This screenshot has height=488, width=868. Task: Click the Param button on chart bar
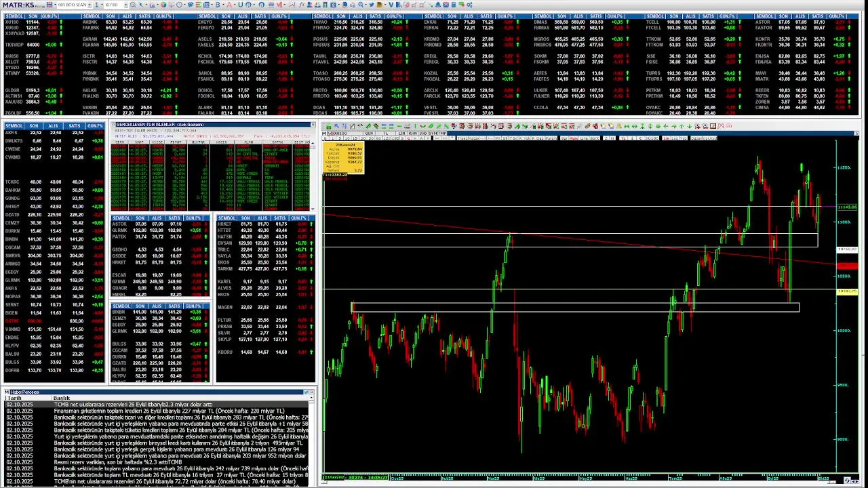point(551,138)
